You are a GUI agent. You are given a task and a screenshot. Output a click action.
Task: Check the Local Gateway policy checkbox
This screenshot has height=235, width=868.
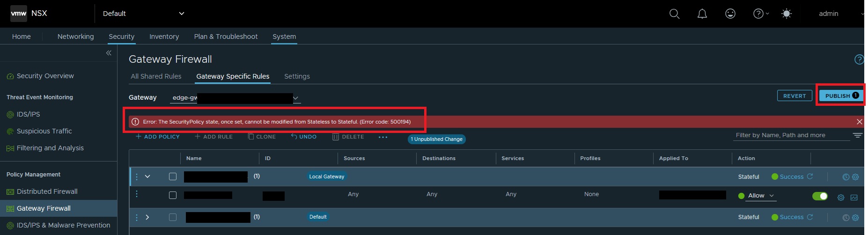click(x=173, y=176)
